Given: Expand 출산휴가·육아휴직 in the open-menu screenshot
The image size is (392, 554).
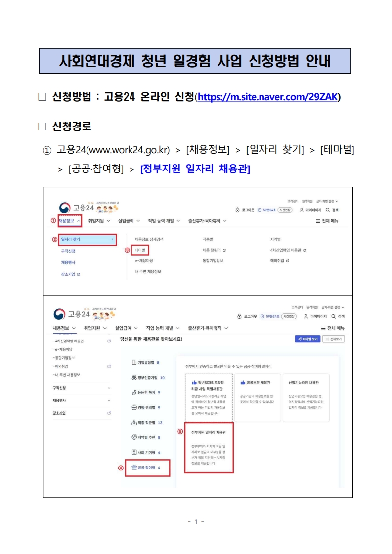Looking at the screenshot, I should [207, 221].
